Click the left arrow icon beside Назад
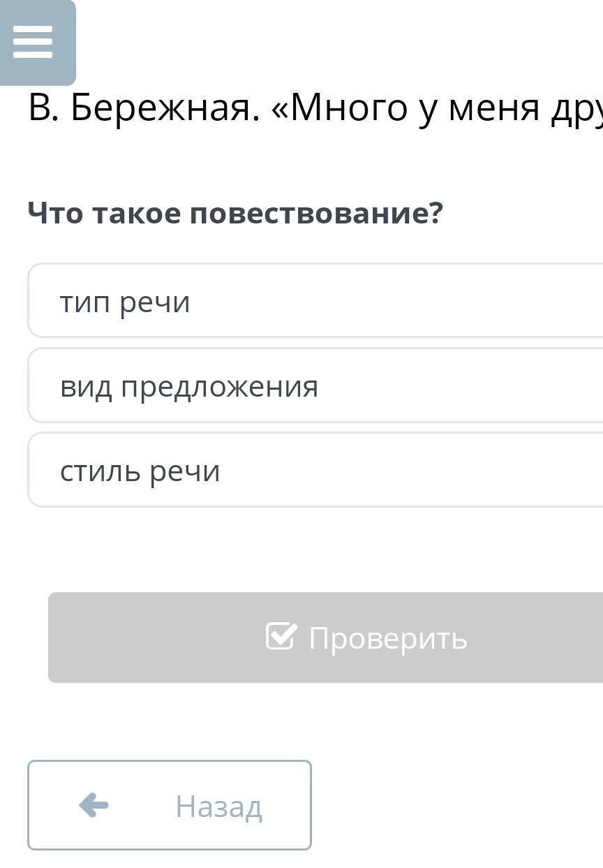 click(x=94, y=805)
